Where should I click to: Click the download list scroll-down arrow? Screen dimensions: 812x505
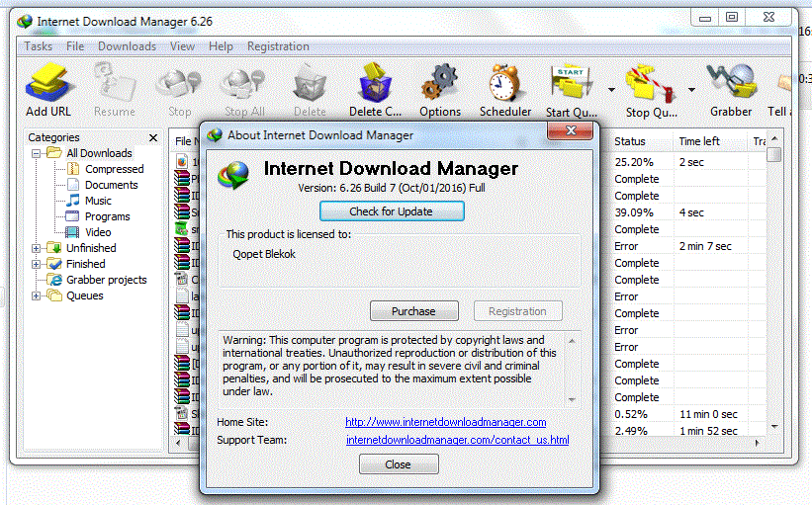click(x=774, y=427)
